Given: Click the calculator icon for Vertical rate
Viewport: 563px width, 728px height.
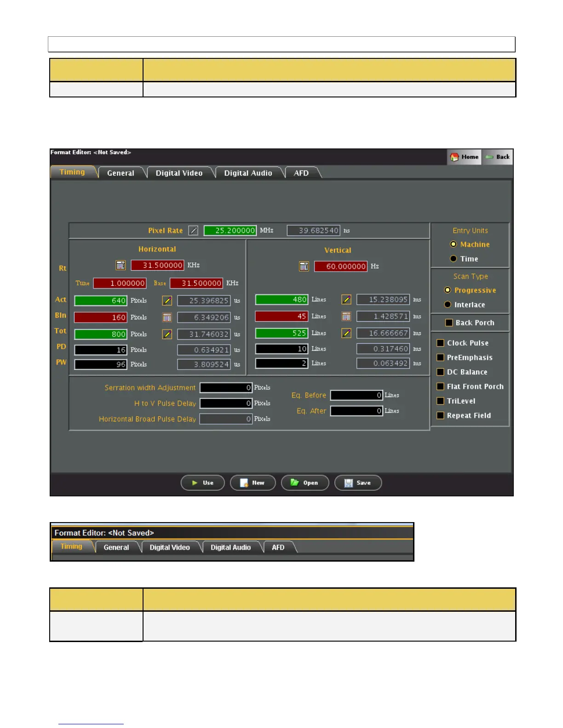Looking at the screenshot, I should point(304,267).
